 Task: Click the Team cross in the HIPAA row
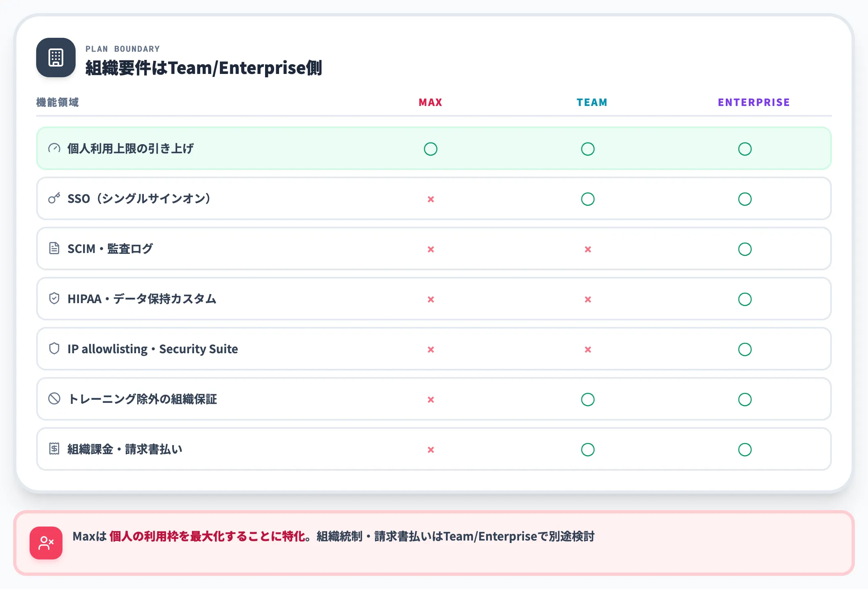588,299
